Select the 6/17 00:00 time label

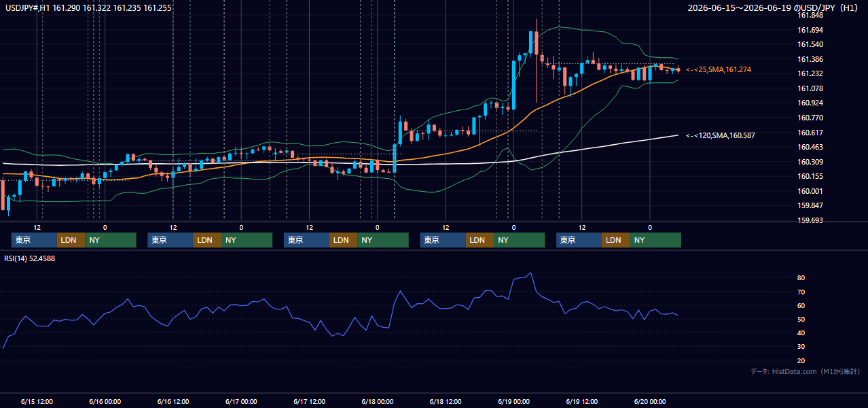coord(241,401)
